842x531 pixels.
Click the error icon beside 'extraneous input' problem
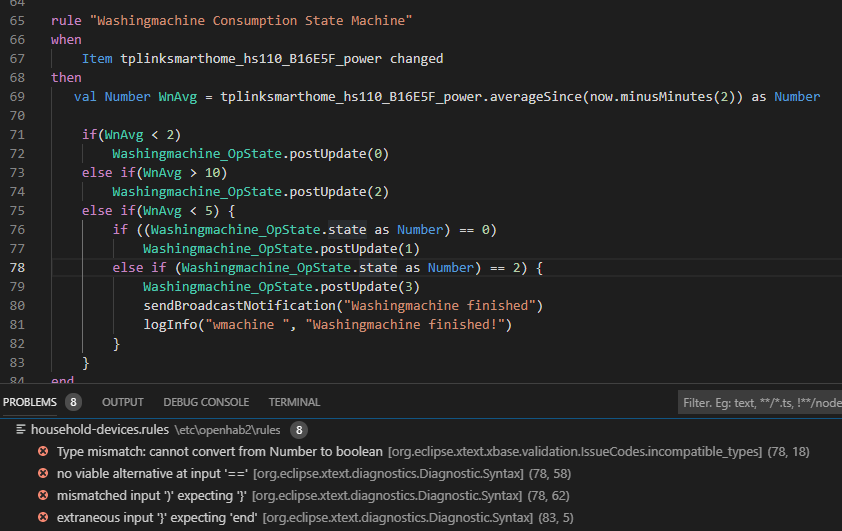tap(43, 518)
